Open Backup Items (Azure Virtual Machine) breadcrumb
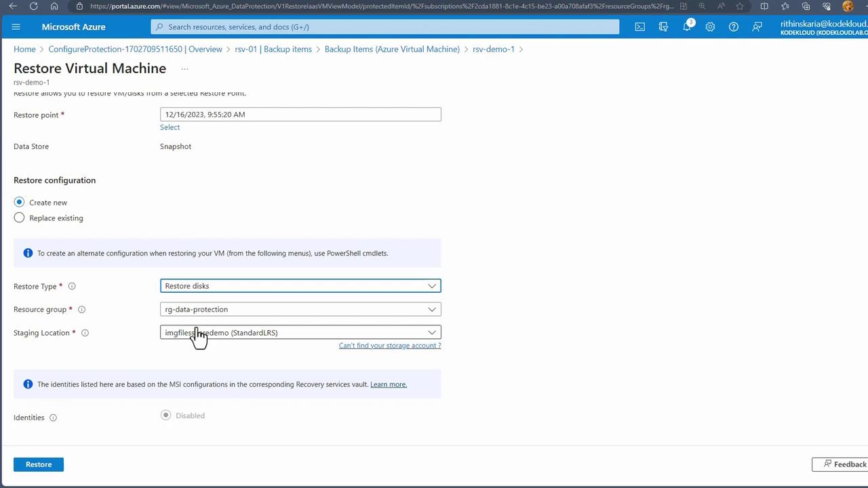The image size is (868, 488). tap(392, 49)
